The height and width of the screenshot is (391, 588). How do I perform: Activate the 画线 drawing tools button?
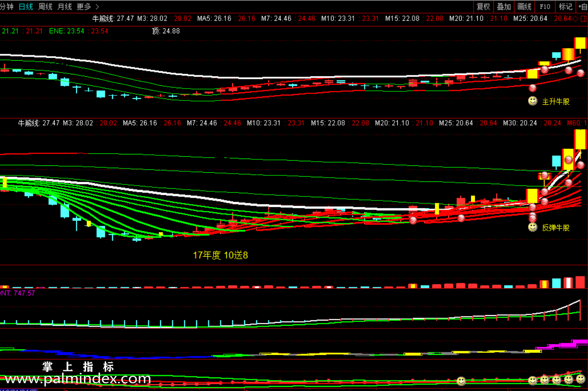(524, 6)
